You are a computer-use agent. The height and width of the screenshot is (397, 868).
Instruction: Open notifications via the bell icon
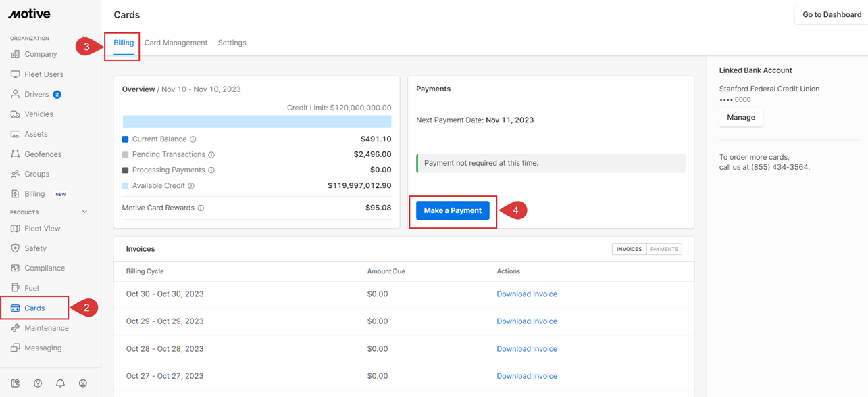tap(60, 383)
